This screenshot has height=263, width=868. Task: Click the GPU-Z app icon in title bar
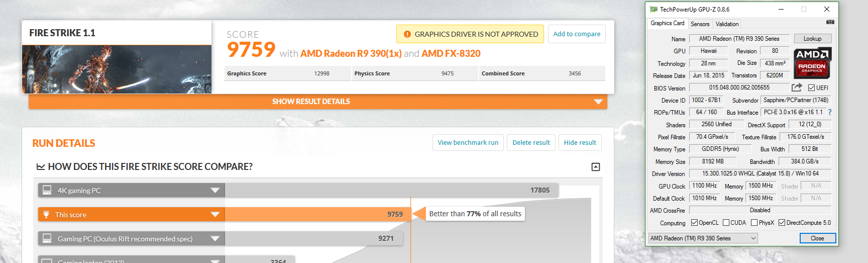pos(654,9)
